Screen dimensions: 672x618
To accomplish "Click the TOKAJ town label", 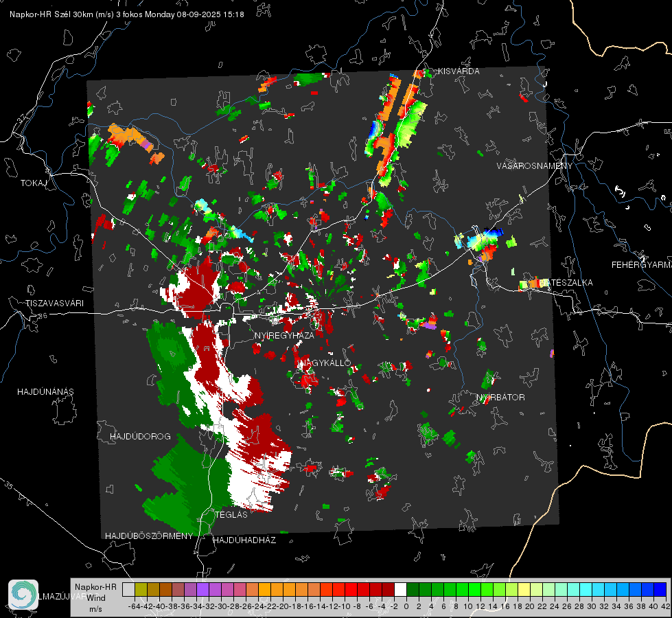I will point(34,183).
